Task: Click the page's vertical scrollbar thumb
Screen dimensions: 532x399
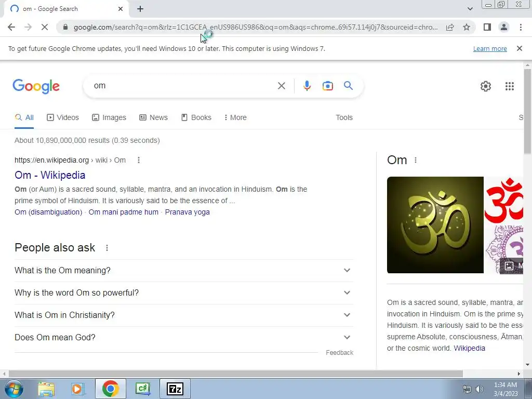Action: pos(527,110)
